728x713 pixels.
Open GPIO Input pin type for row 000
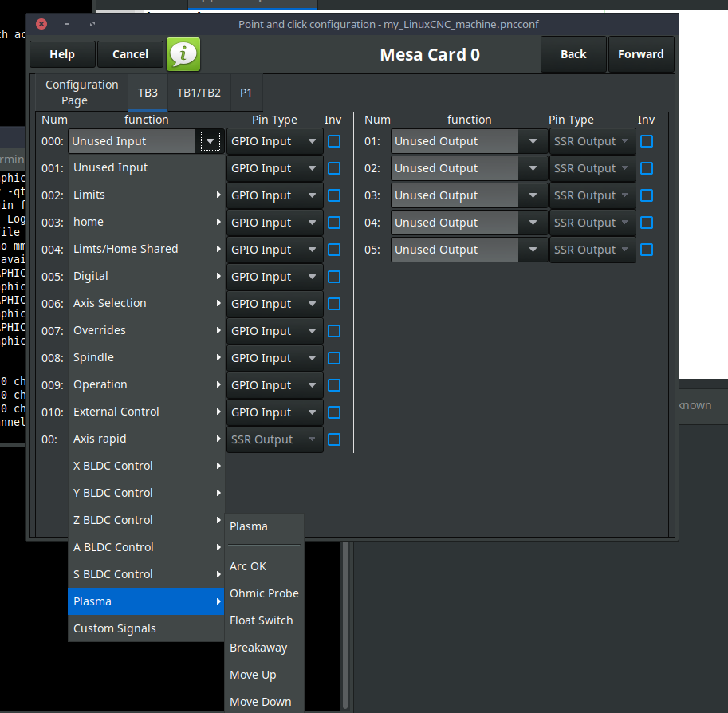[274, 141]
